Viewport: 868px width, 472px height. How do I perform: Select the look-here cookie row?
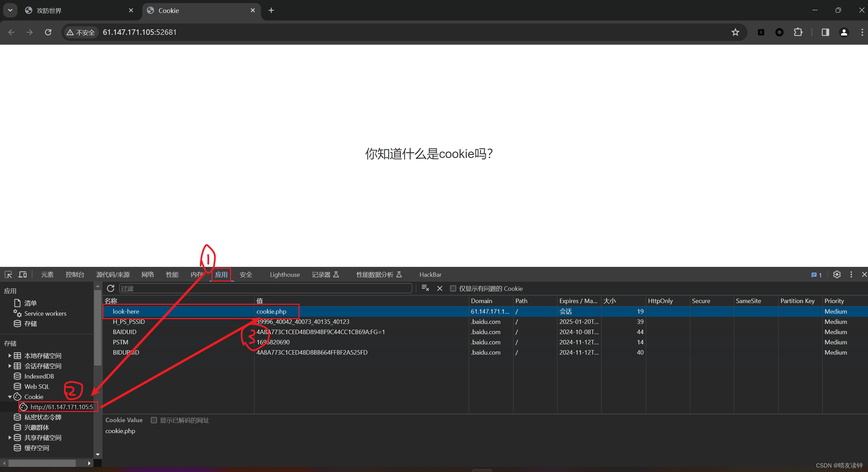[x=126, y=311]
